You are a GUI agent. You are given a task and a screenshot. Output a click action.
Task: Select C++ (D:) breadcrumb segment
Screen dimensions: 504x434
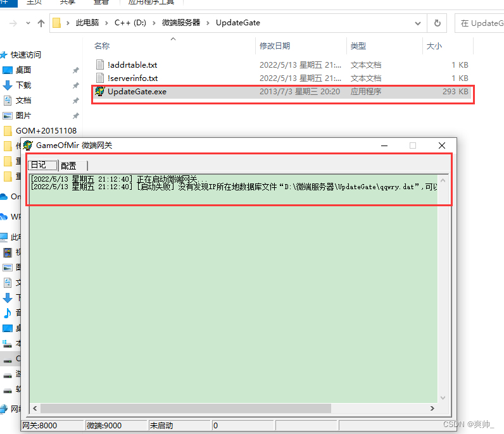[x=130, y=23]
